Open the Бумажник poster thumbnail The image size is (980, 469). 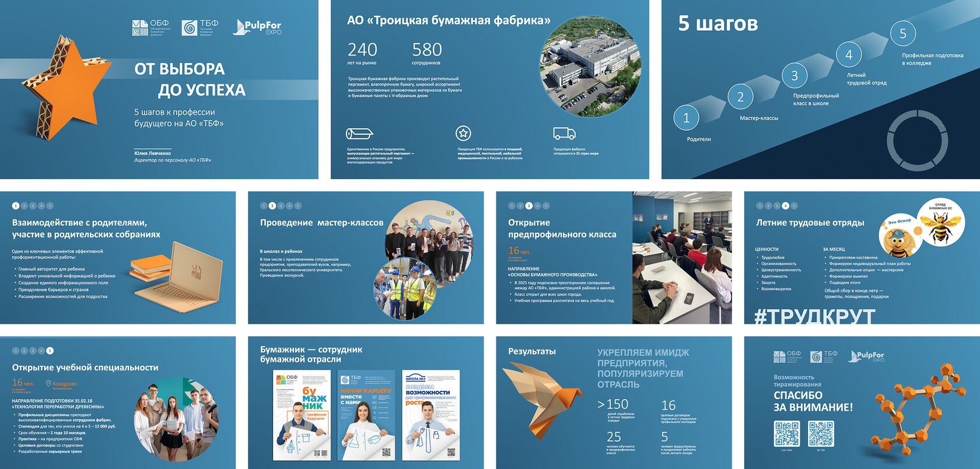(302, 416)
